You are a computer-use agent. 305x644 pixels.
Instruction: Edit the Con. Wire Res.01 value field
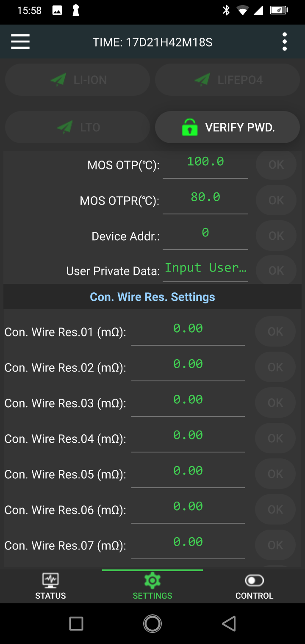pyautogui.click(x=188, y=329)
